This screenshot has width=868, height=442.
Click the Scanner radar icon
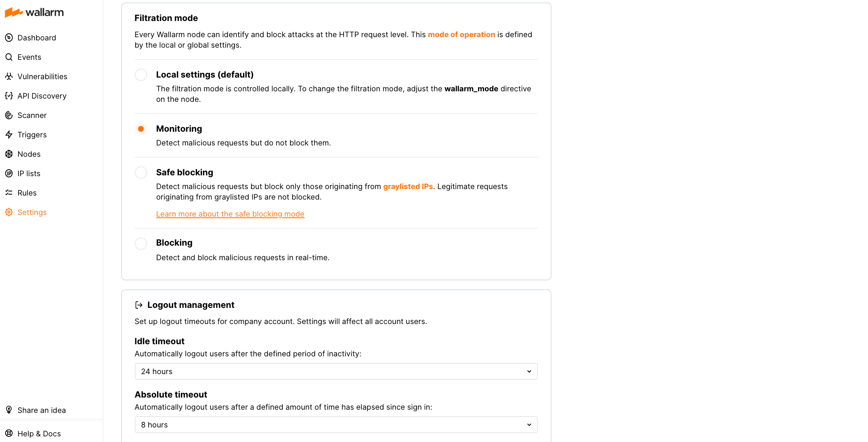pos(9,115)
